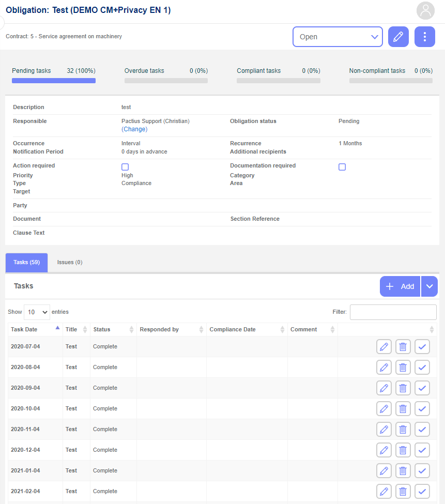This screenshot has height=504, width=445.
Task: Edit the 2020-08-04 task
Action: pyautogui.click(x=384, y=367)
